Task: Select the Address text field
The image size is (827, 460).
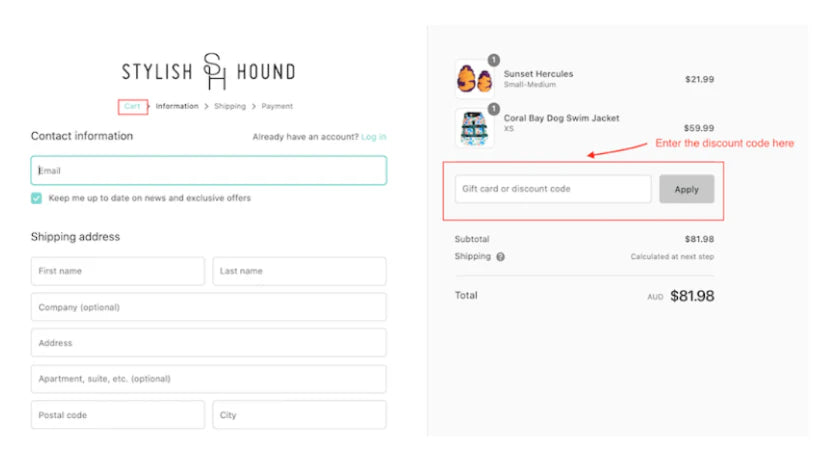Action: coord(208,343)
